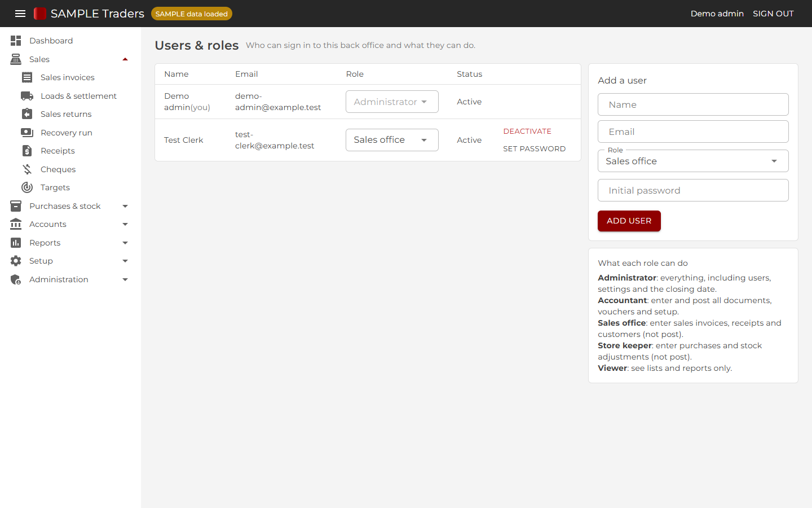
Task: Focus the Email input field
Action: [x=693, y=132]
